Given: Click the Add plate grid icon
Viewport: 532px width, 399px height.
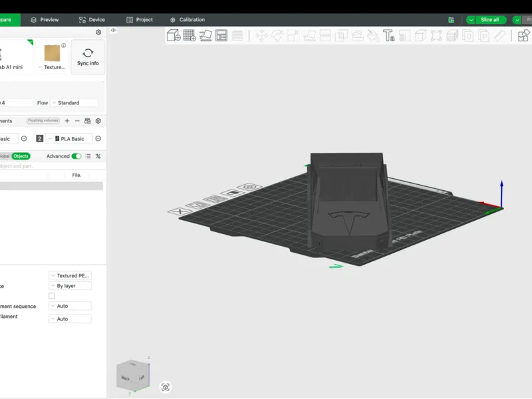Looking at the screenshot, I should pos(190,35).
